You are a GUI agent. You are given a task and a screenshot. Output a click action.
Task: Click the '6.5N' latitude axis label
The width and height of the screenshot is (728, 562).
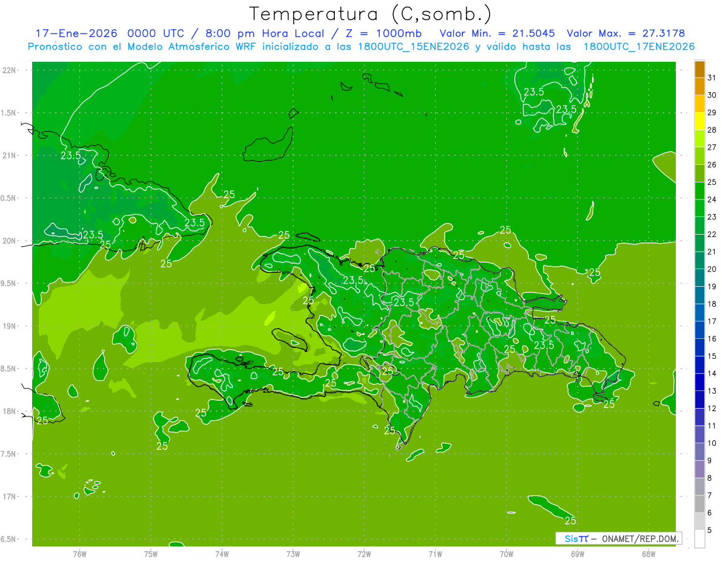coord(9,540)
